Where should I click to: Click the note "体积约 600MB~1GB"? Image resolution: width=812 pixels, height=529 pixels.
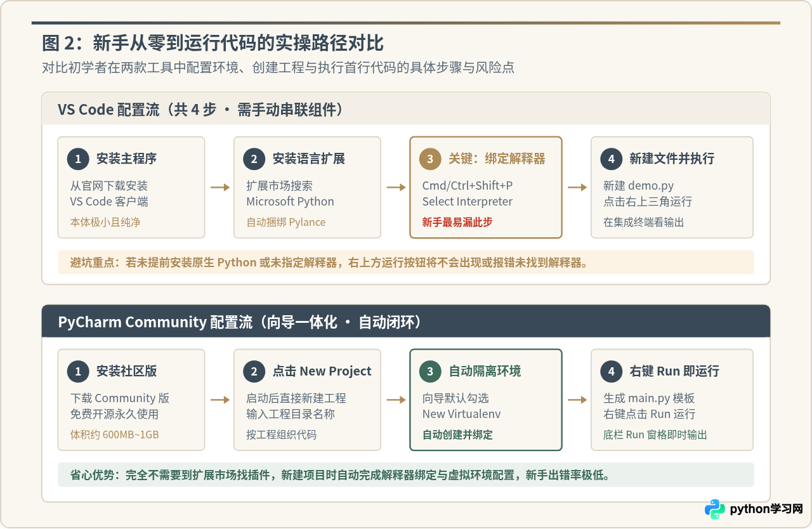point(114,434)
